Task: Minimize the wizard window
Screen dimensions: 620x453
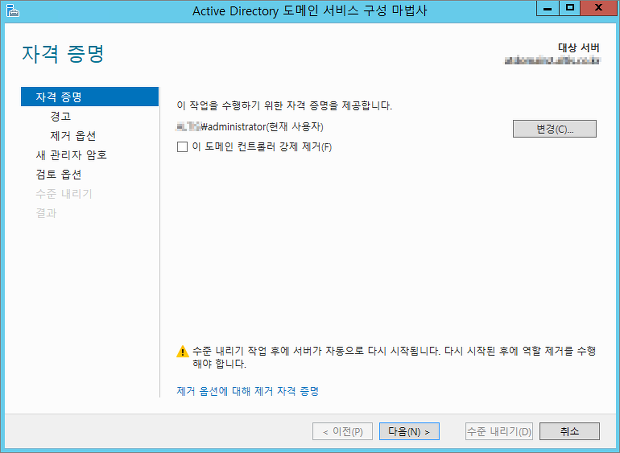Action: click(548, 8)
